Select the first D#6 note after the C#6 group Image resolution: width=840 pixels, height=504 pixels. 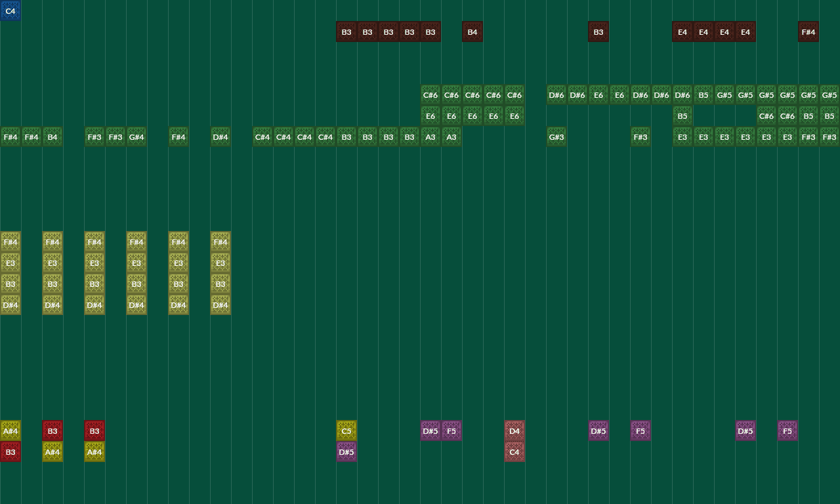point(556,94)
